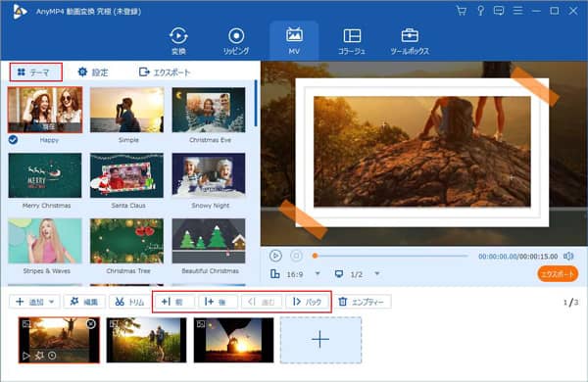Open the hamburger menu icon
Viewport: 588px width, 382px height.
pos(517,11)
